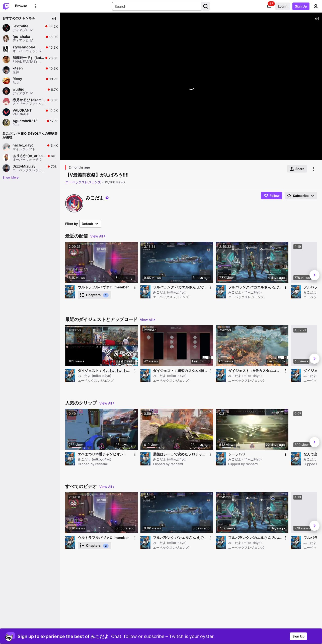Open the 4:08:56 digest thumbnail
322x644 pixels.
(x=102, y=346)
